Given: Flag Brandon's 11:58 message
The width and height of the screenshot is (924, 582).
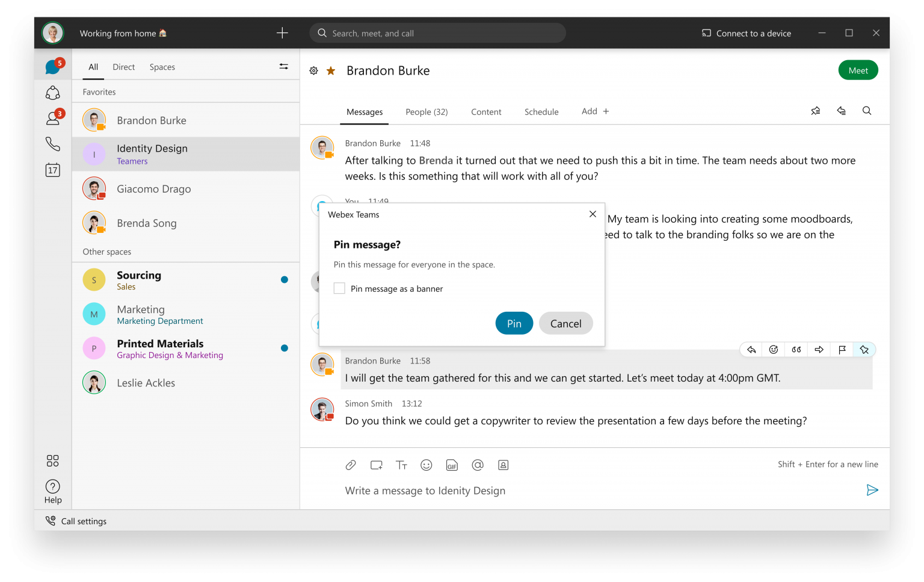Looking at the screenshot, I should [x=842, y=349].
